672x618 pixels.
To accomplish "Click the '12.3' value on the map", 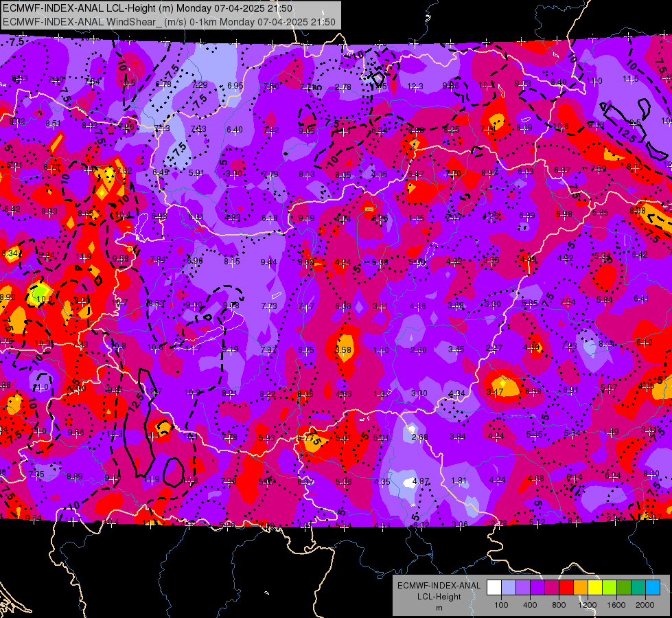I will pyautogui.click(x=415, y=87).
